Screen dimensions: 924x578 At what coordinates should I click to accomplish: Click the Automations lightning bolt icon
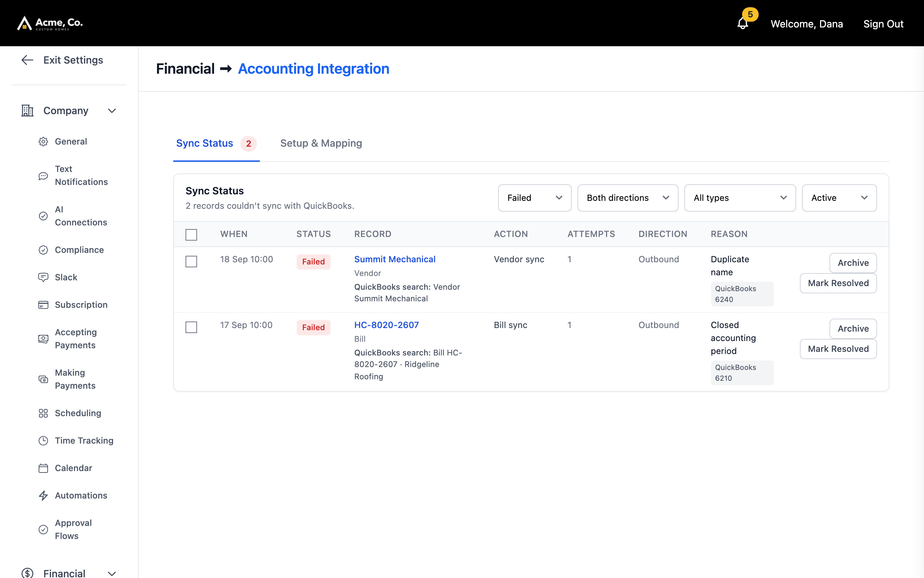(x=43, y=496)
